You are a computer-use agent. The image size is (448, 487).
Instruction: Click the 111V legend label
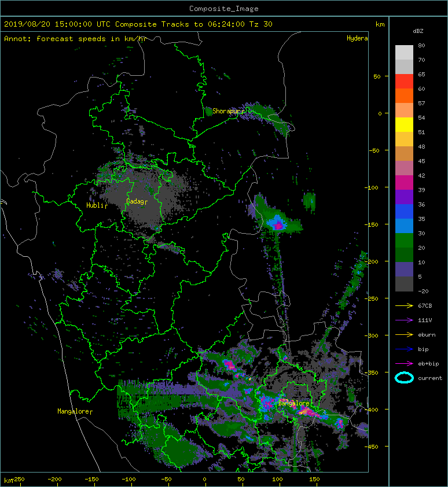(425, 320)
